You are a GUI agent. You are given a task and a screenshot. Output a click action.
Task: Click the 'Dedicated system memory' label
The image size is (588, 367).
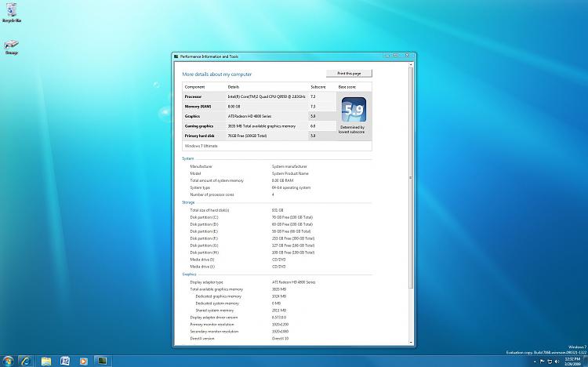[217, 303]
